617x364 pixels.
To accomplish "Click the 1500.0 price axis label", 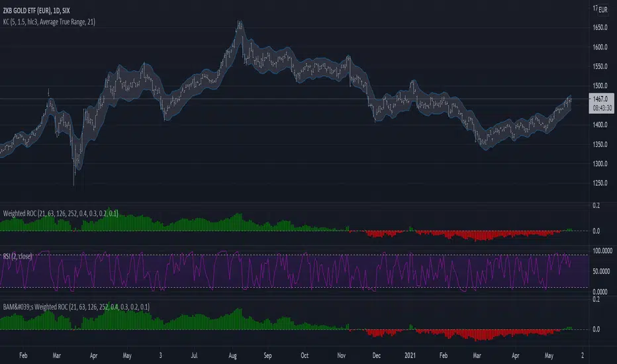I will click(x=600, y=86).
